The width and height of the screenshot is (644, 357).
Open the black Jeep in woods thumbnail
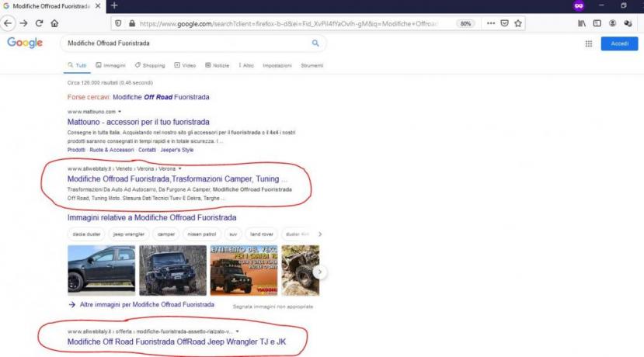[173, 270]
